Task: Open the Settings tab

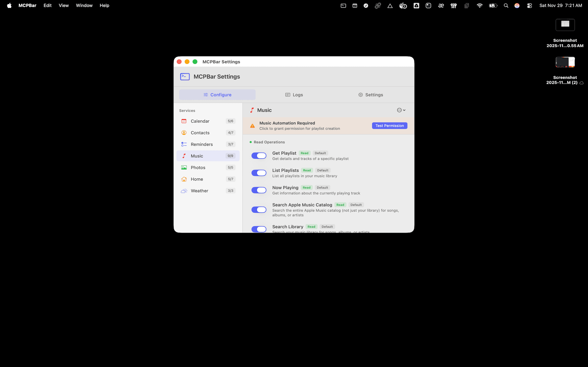Action: point(370,95)
